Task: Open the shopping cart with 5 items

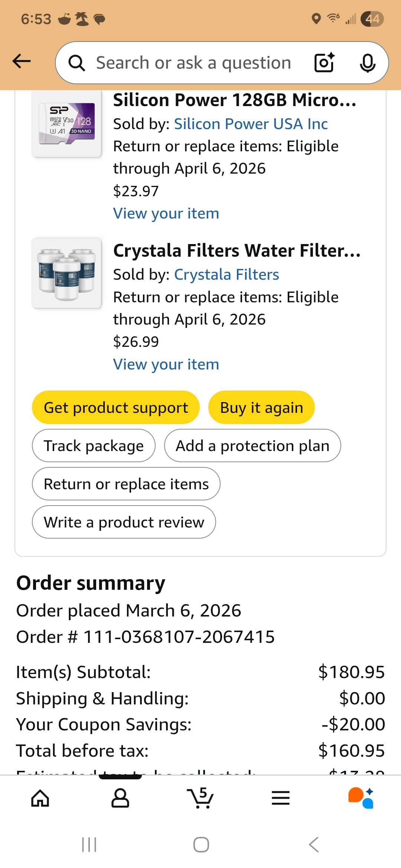Action: tap(200, 798)
